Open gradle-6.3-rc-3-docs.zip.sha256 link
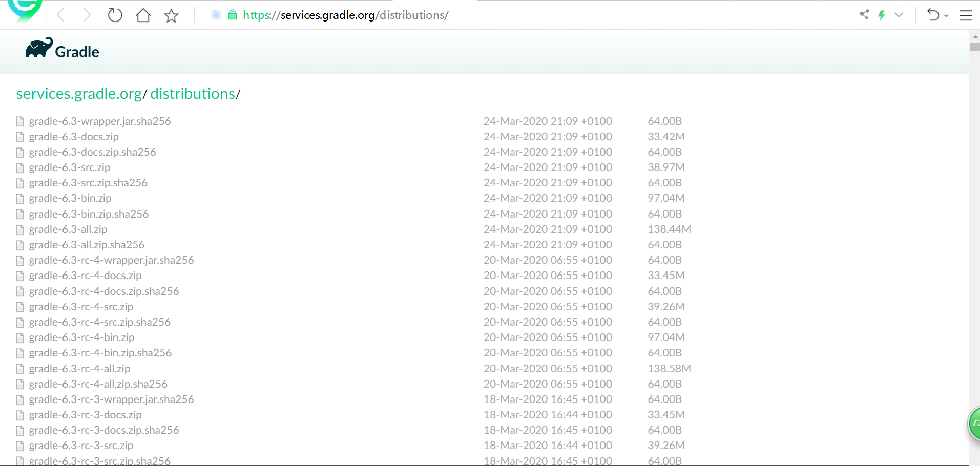This screenshot has width=980, height=466. tap(104, 430)
